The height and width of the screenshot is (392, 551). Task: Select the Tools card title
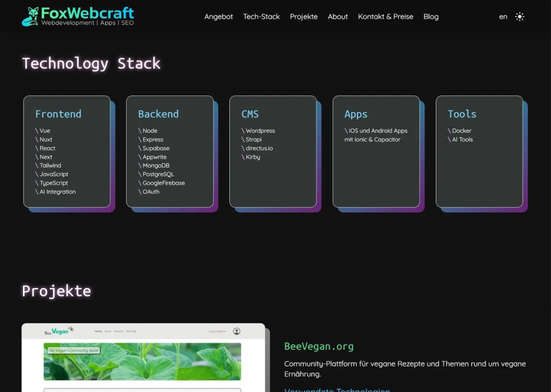[462, 114]
